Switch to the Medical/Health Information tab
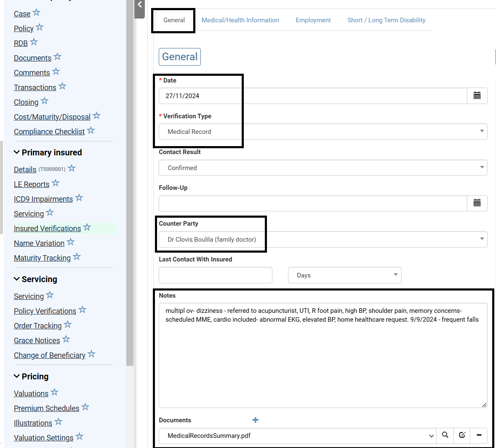Screen dimensions: 496x448 tap(240, 20)
